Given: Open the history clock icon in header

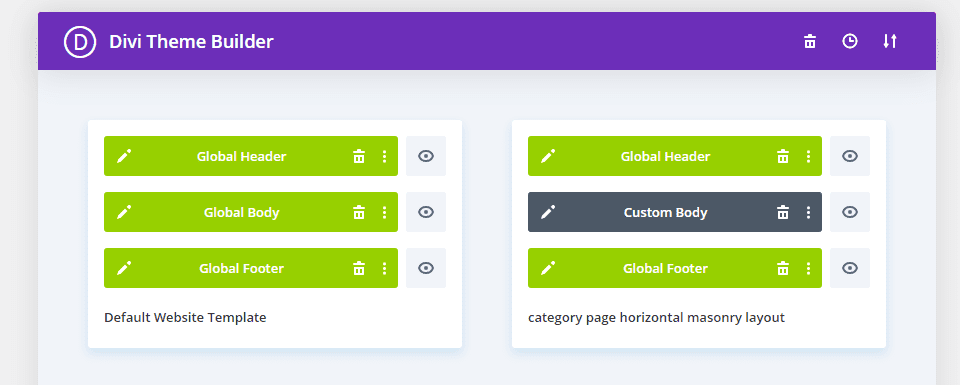Looking at the screenshot, I should coord(850,42).
